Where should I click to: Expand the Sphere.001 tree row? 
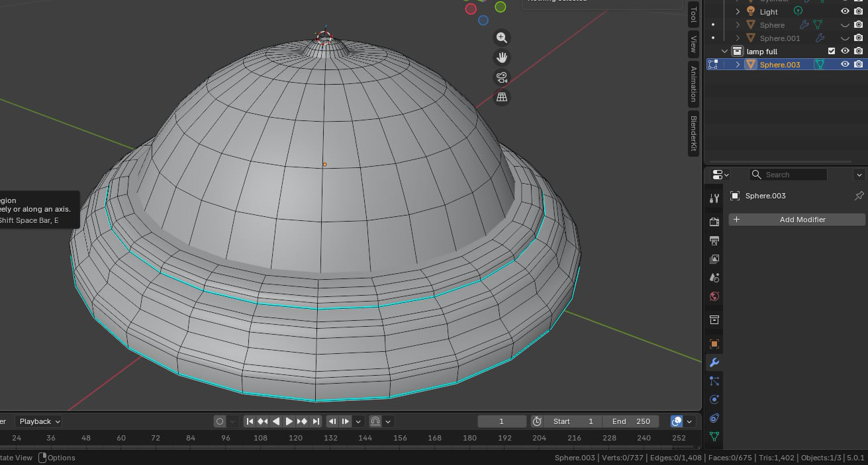pos(738,38)
